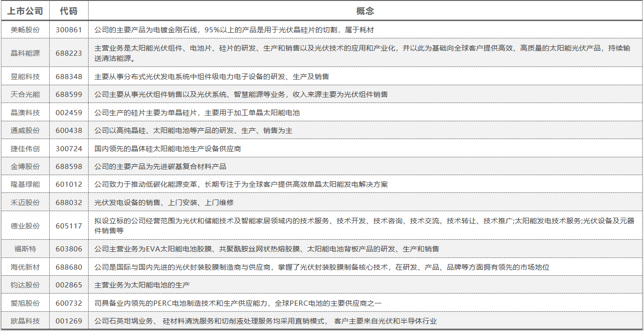This screenshot has height=331, width=644.
Task: Click the 低碳化能源变革 description for 隆基绿能
Action: (x=241, y=184)
